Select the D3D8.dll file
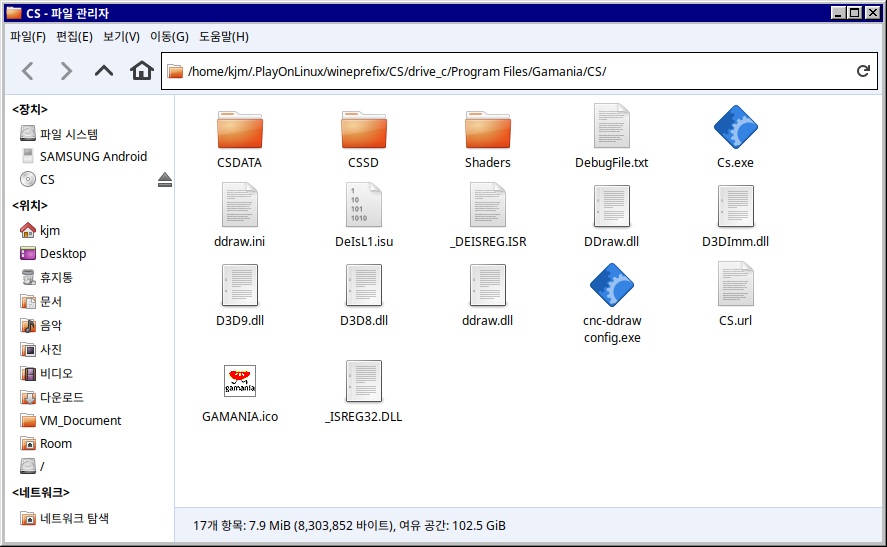 pos(364,296)
